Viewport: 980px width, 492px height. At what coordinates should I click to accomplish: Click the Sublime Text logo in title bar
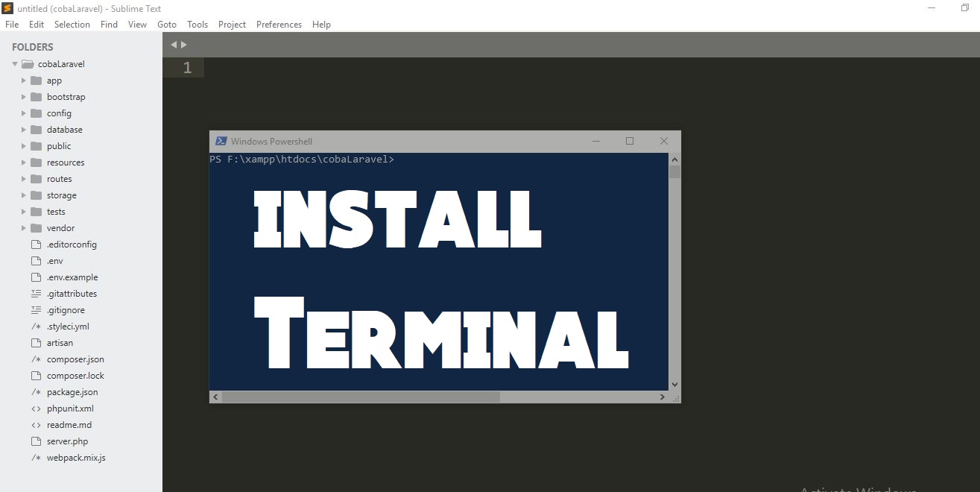7,8
